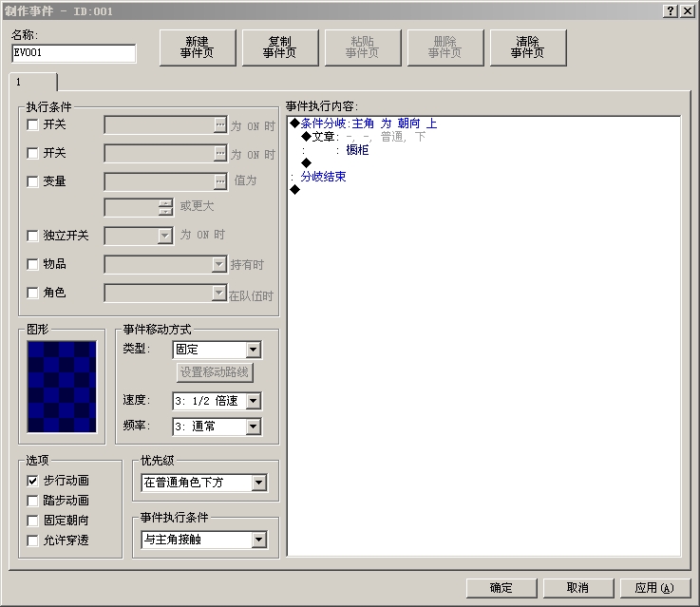Expand the 频率 dropdown
This screenshot has width=700, height=607.
click(x=254, y=427)
